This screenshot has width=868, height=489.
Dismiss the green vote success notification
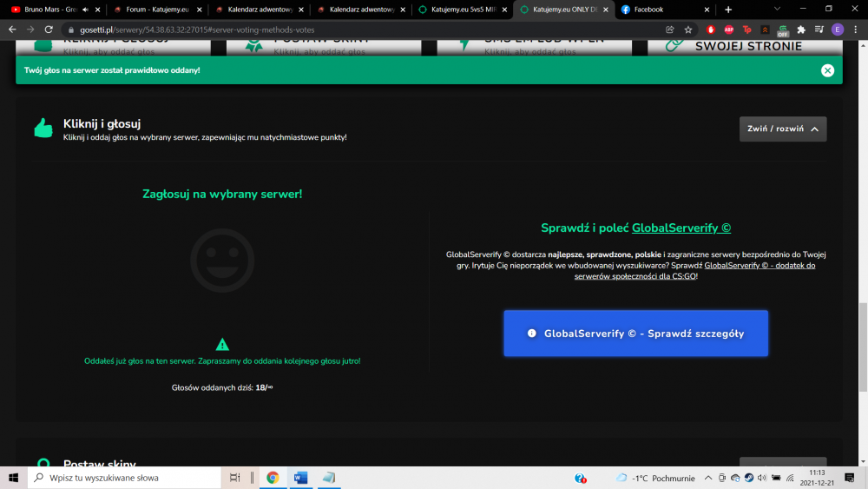click(827, 70)
